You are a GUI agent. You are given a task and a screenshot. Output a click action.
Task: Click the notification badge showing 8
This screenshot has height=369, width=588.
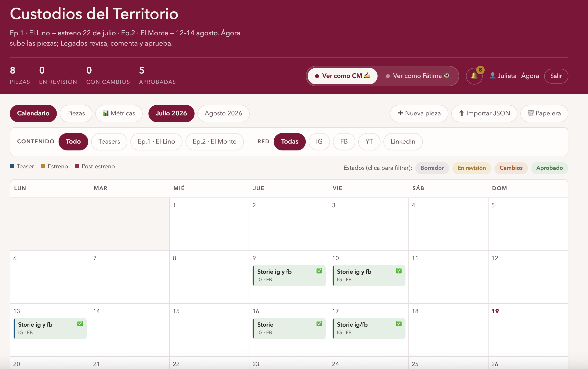[480, 70]
